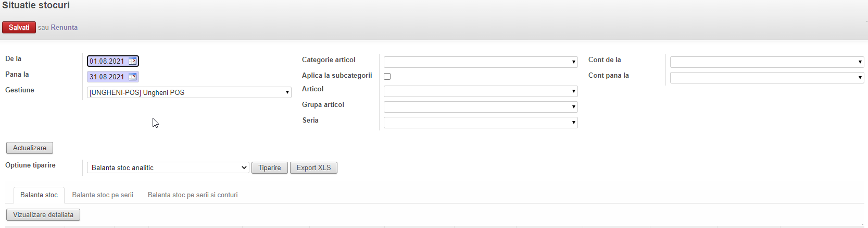Open calendar picker for De la date

pos(133,61)
